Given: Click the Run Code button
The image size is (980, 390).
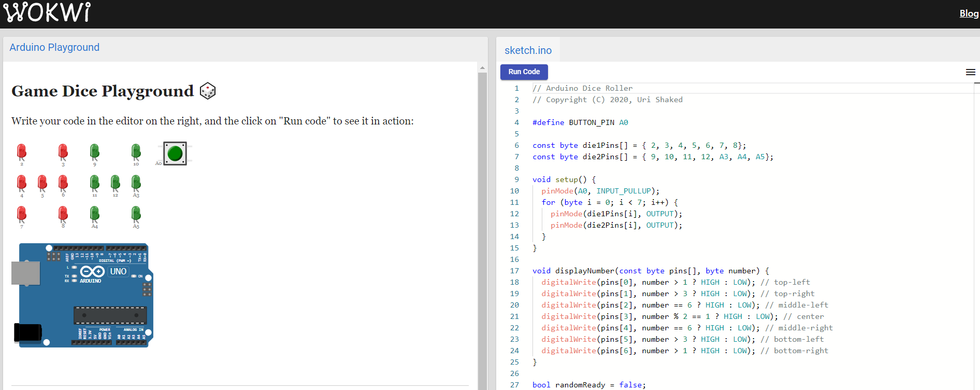Looking at the screenshot, I should (x=524, y=72).
